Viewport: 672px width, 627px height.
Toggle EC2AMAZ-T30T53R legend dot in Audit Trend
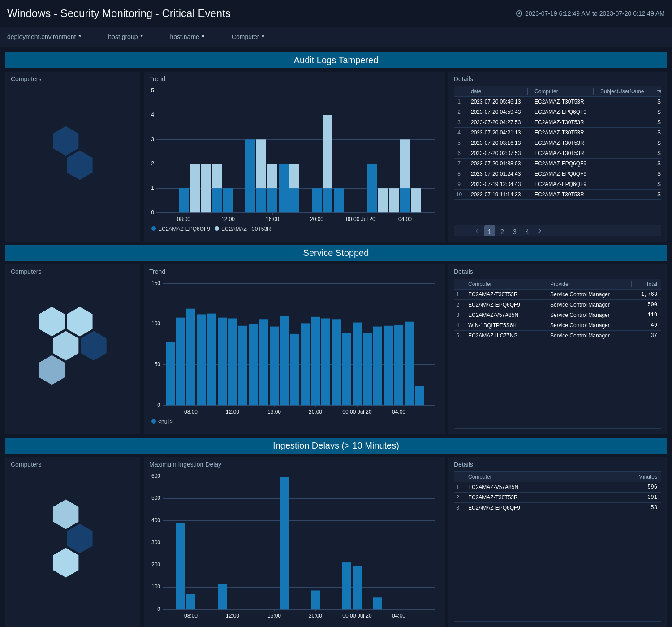click(x=217, y=229)
